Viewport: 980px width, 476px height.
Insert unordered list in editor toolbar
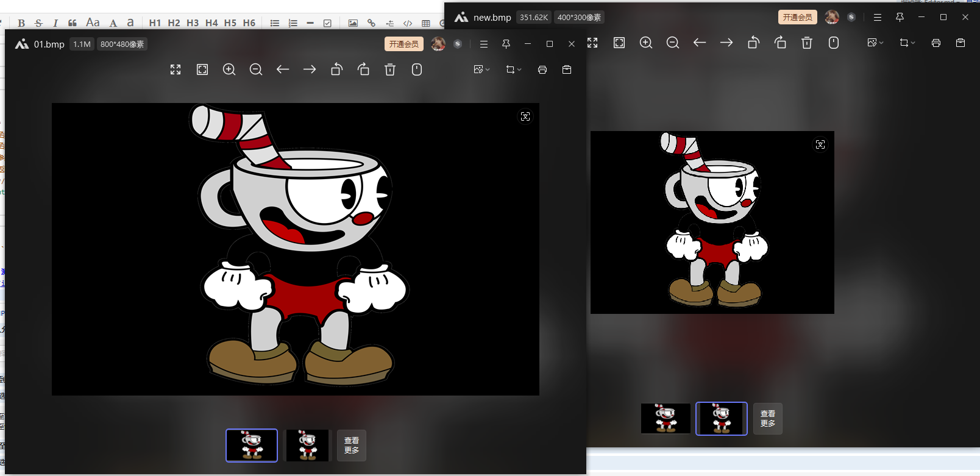click(275, 23)
